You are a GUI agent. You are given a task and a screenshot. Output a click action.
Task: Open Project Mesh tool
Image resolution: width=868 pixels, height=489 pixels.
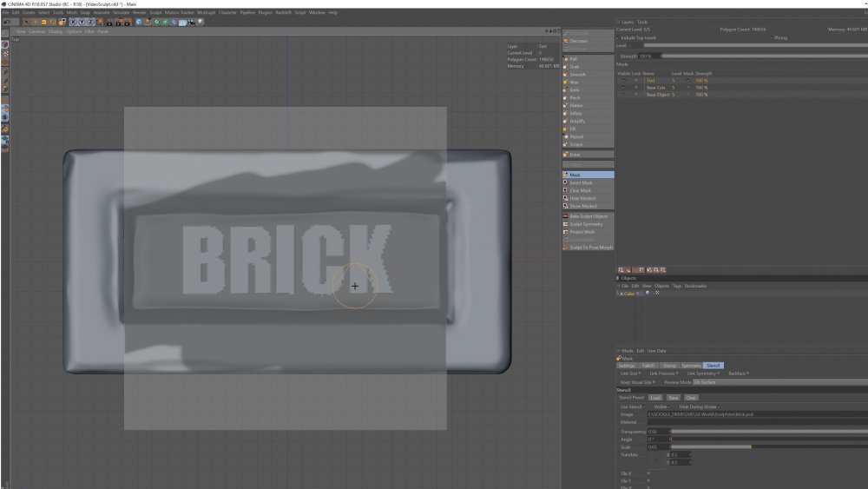(x=588, y=232)
